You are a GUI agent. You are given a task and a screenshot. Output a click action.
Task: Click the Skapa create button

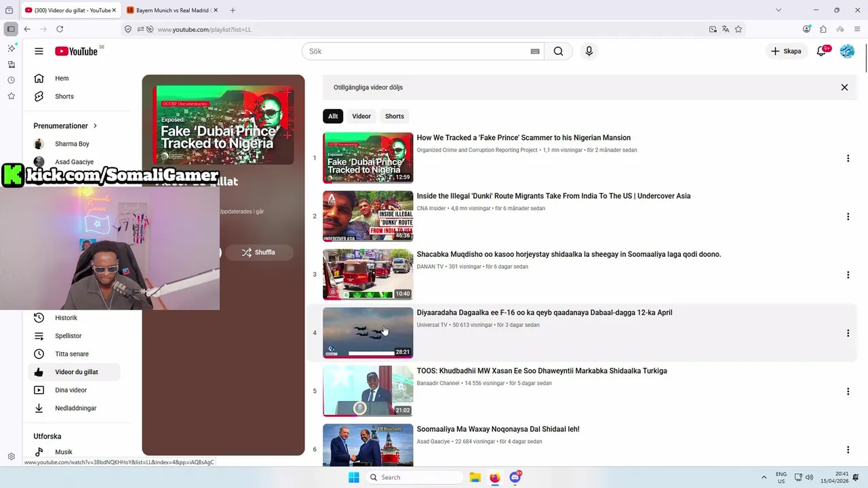pyautogui.click(x=786, y=51)
